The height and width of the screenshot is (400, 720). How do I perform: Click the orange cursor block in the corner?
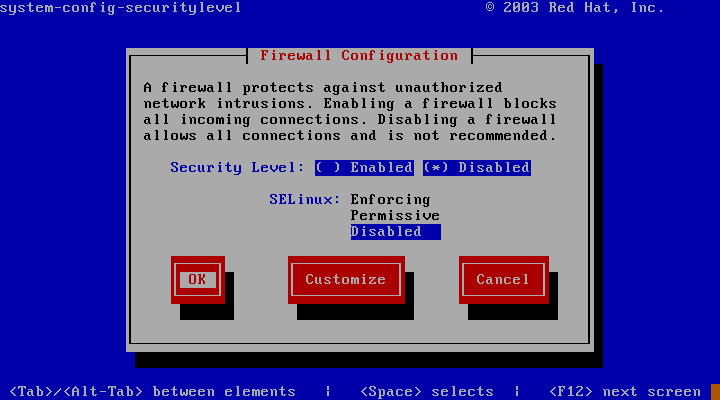[x=715, y=392]
